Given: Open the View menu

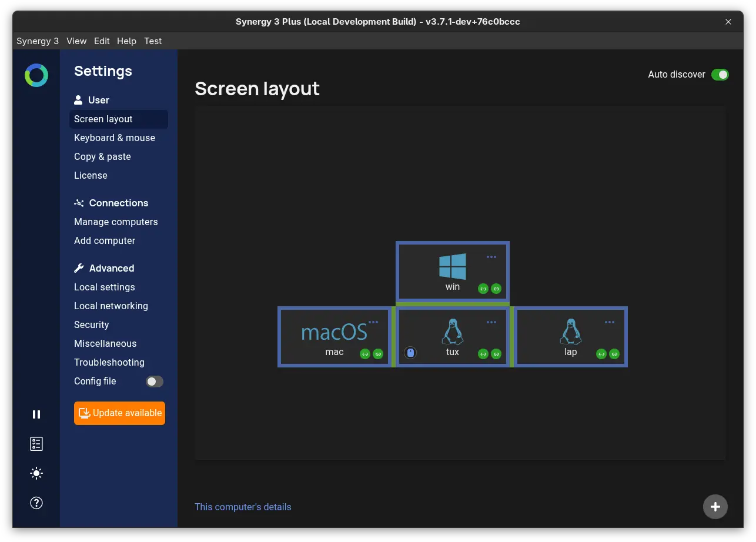Looking at the screenshot, I should click(76, 41).
